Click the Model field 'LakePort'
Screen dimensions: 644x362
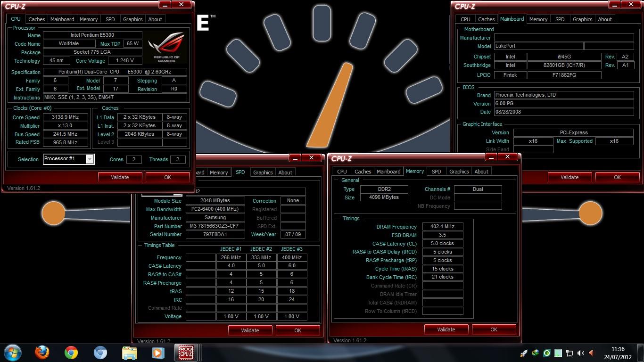point(538,46)
